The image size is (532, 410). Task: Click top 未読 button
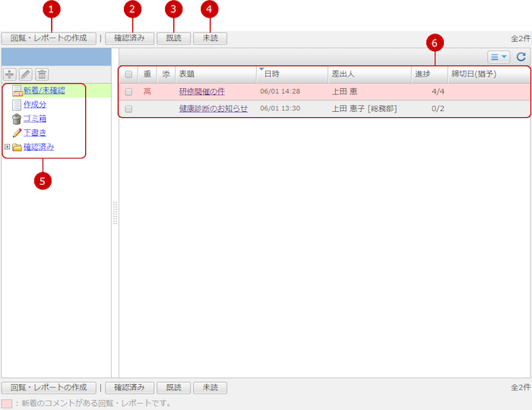210,38
